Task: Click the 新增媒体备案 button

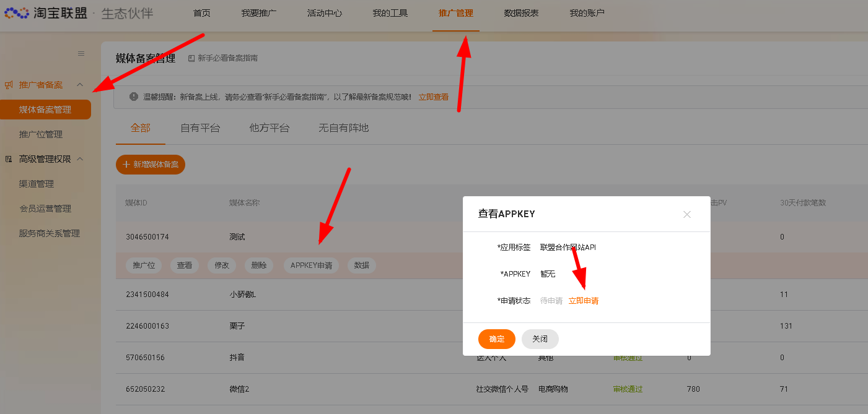Action: pos(151,165)
